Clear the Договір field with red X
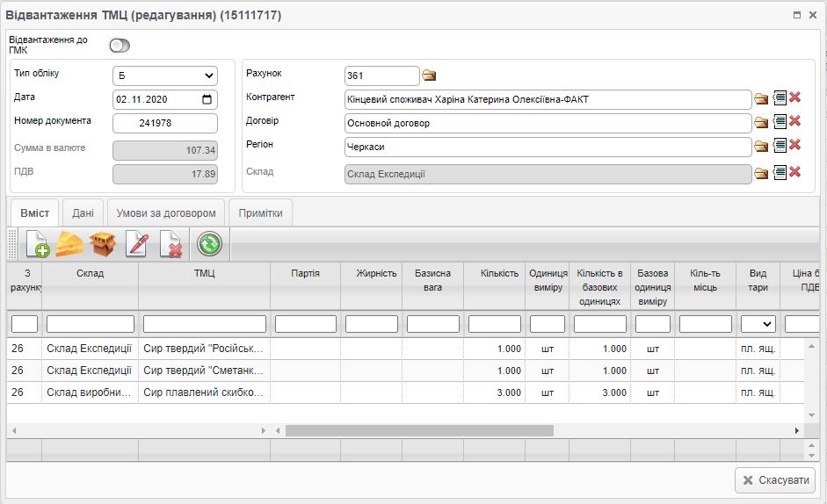The image size is (827, 504). (x=794, y=120)
